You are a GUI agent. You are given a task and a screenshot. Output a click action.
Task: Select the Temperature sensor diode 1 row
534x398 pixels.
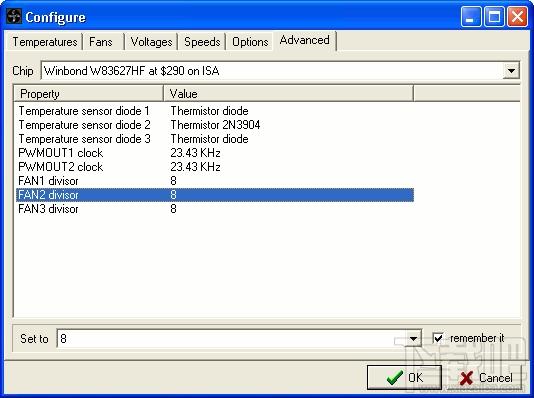point(215,111)
